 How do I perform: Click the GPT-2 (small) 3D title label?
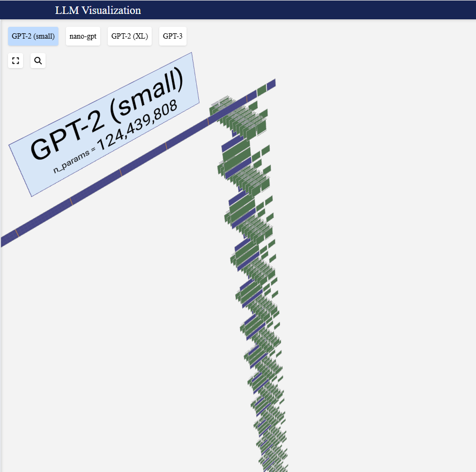[x=107, y=114]
